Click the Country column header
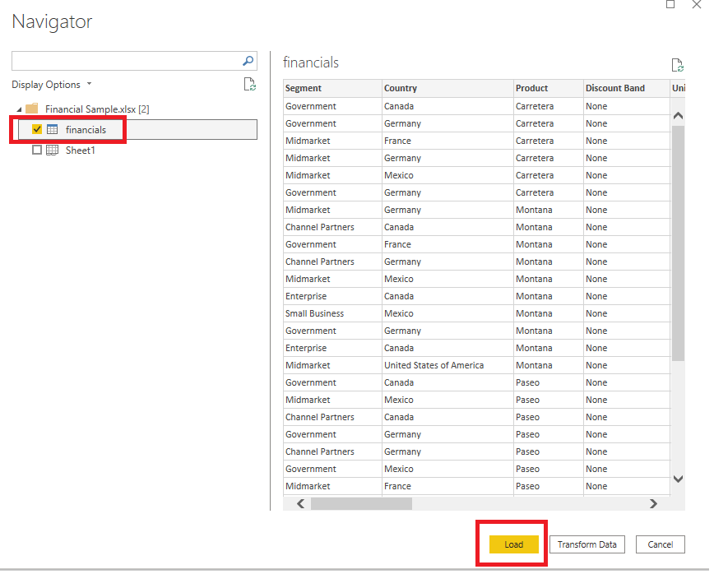 [x=401, y=88]
